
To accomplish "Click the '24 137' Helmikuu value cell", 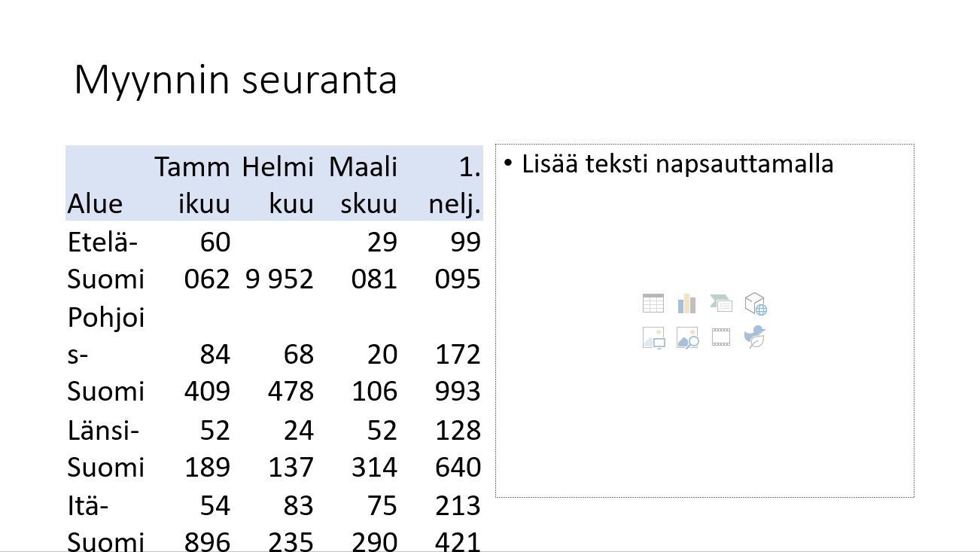I will tap(275, 448).
